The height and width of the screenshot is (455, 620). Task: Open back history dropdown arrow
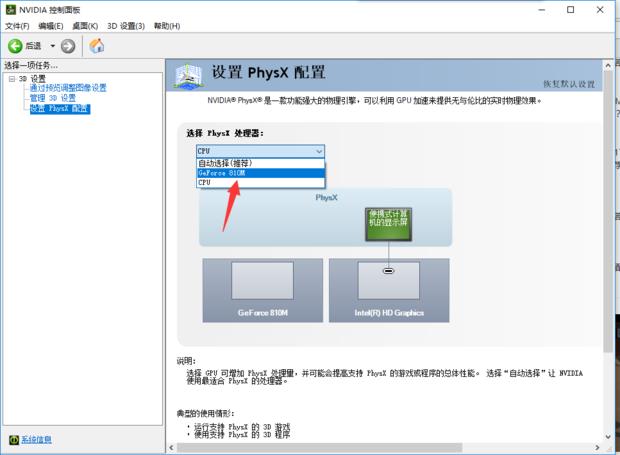click(53, 46)
